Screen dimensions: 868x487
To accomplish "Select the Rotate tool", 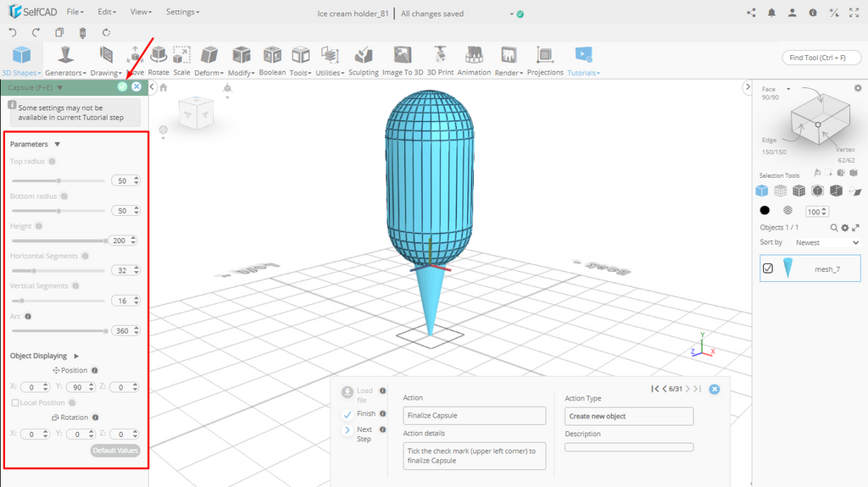I will (159, 61).
